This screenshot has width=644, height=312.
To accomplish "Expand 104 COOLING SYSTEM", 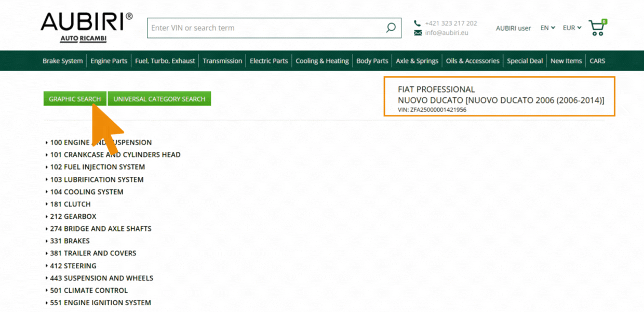I will pos(84,192).
